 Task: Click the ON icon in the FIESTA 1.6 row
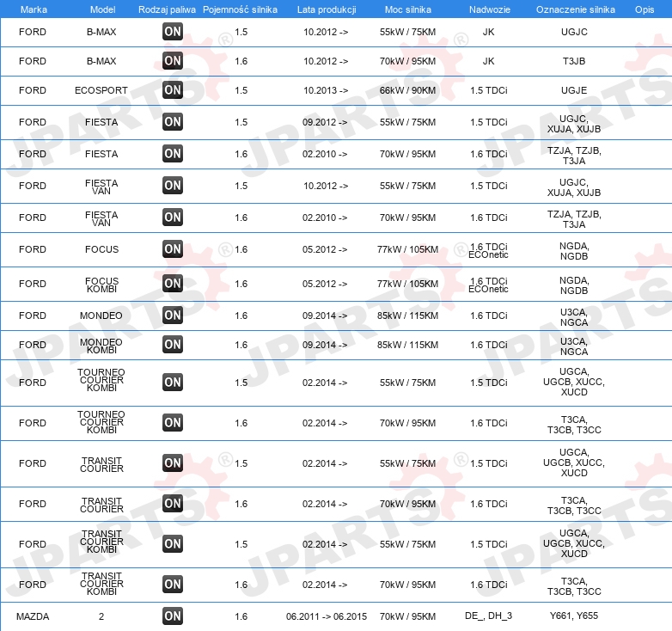(173, 154)
